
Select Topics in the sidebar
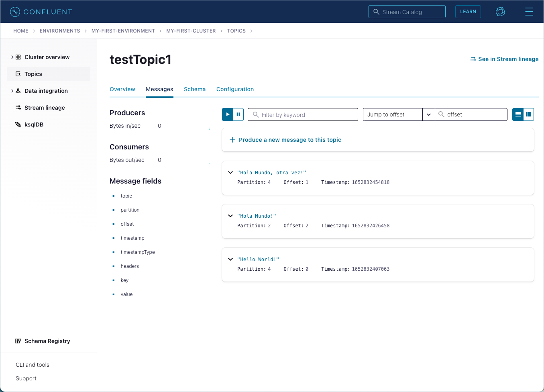[x=33, y=74]
